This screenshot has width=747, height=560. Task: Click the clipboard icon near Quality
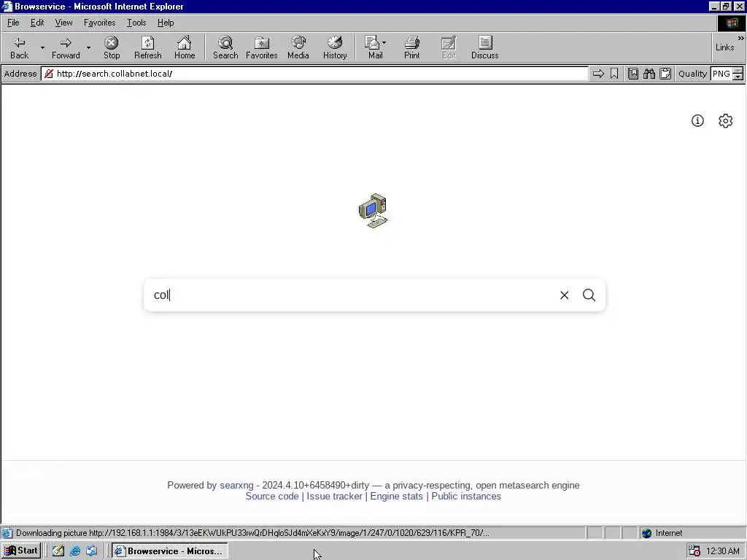coord(665,74)
